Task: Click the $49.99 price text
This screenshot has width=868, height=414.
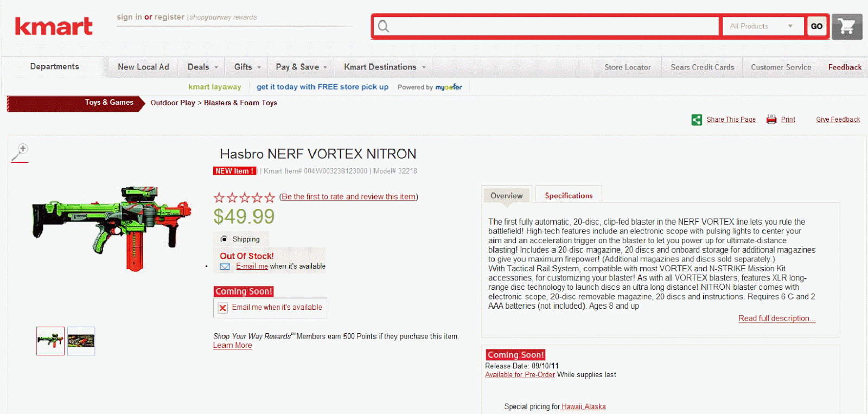Action: [x=244, y=216]
